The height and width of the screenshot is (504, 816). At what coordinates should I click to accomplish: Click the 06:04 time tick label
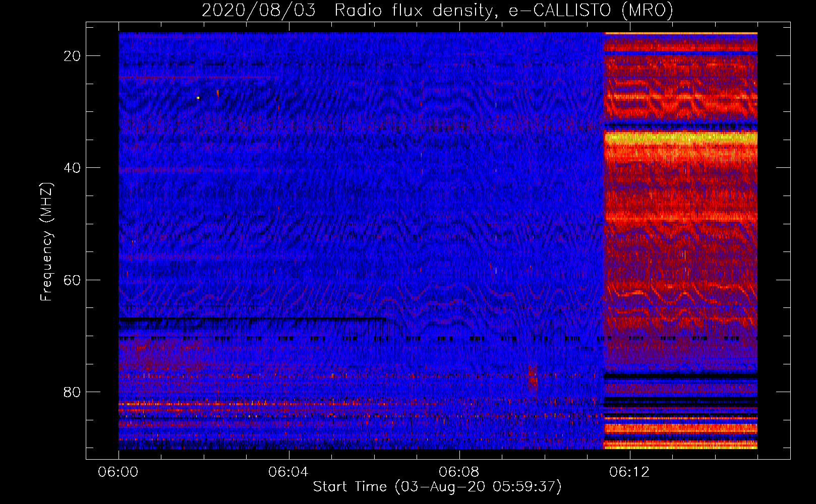coord(288,472)
